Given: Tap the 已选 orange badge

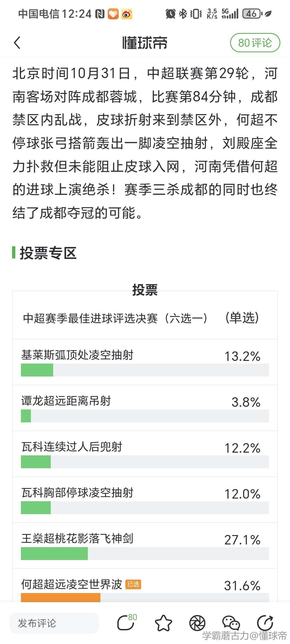Looking at the screenshot, I should (133, 584).
